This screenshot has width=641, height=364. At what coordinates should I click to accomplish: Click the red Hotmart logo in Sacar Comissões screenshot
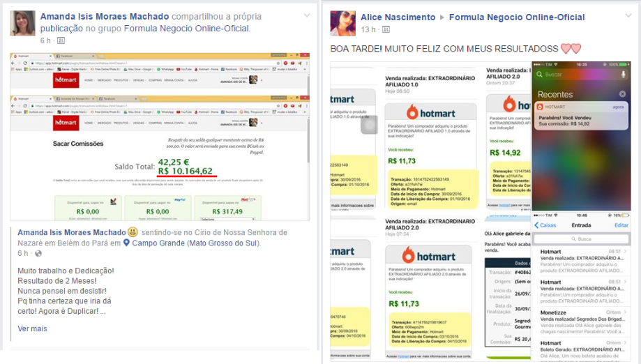66,123
